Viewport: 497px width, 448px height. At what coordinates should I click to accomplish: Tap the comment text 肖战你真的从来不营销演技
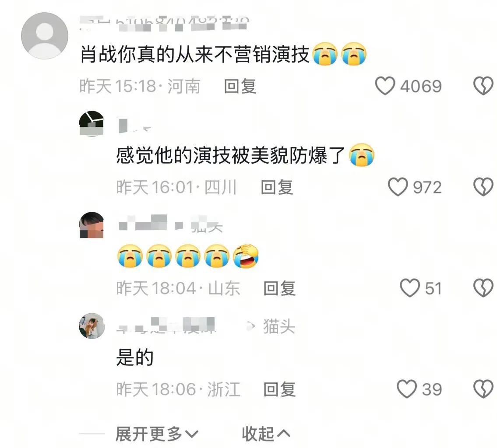194,54
